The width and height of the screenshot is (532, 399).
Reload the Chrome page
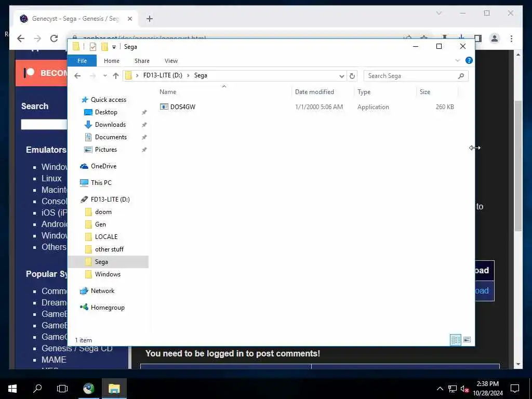54,38
